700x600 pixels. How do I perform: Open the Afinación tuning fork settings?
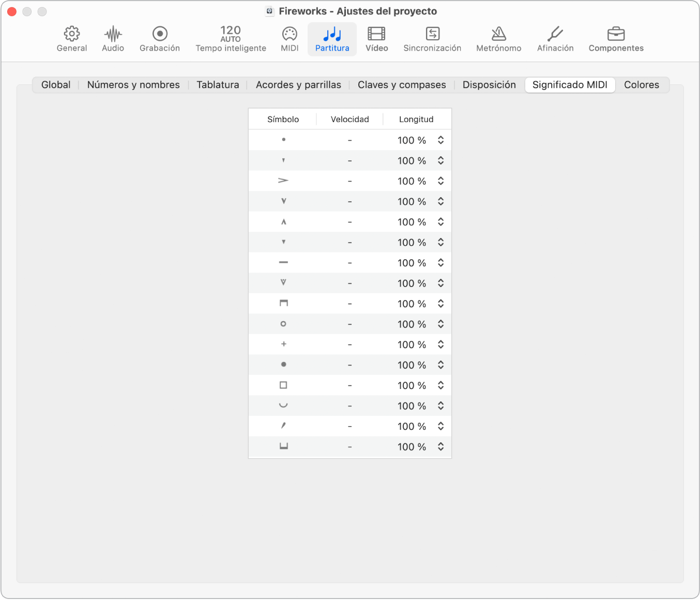[555, 39]
